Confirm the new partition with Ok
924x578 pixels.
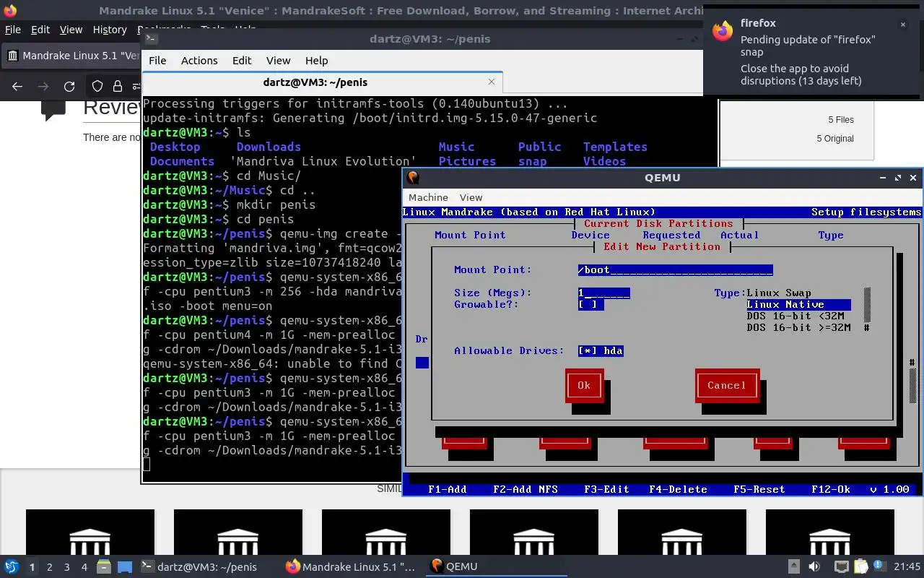(x=584, y=385)
